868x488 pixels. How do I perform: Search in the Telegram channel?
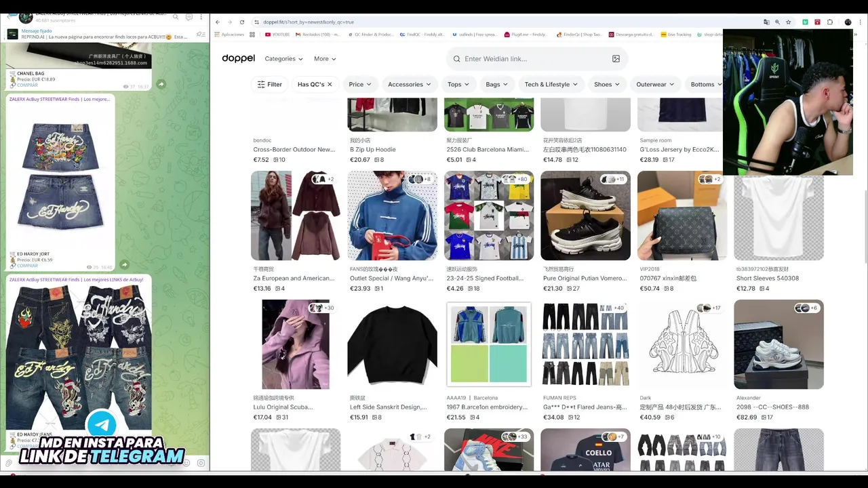point(176,16)
